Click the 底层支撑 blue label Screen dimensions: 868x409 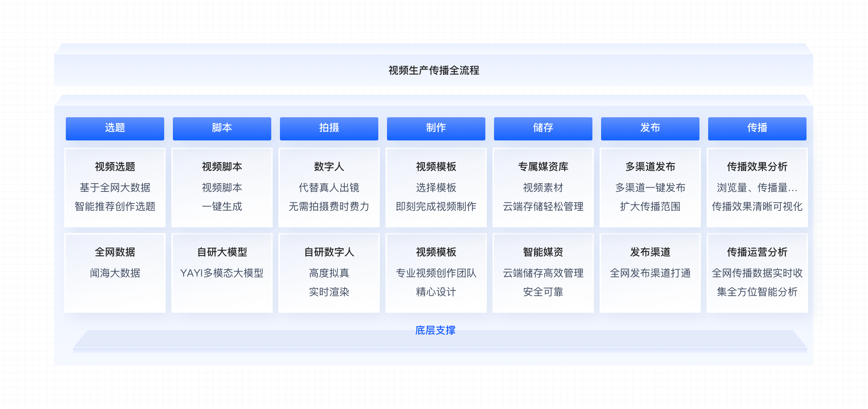click(x=435, y=330)
